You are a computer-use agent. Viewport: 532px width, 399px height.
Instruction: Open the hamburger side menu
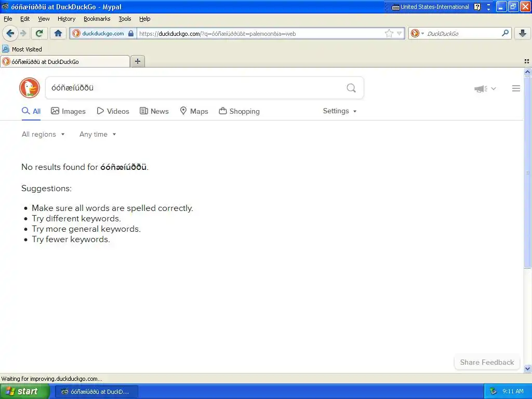pyautogui.click(x=516, y=88)
